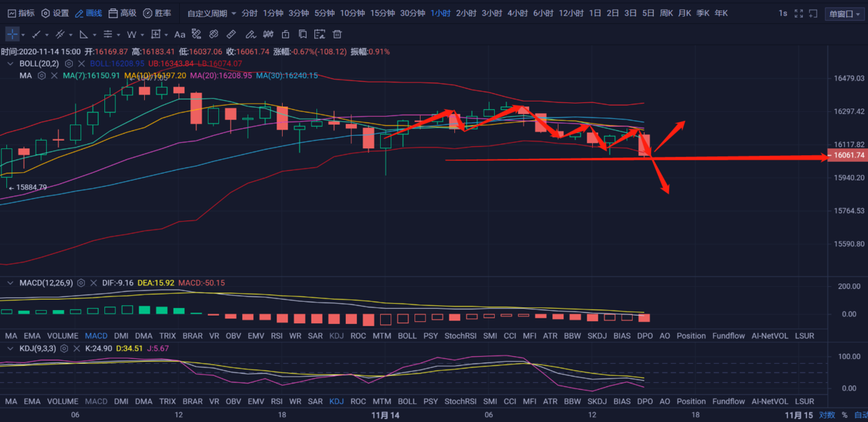Open the 单窗口 window layout dropdown
868x422 pixels.
point(845,13)
